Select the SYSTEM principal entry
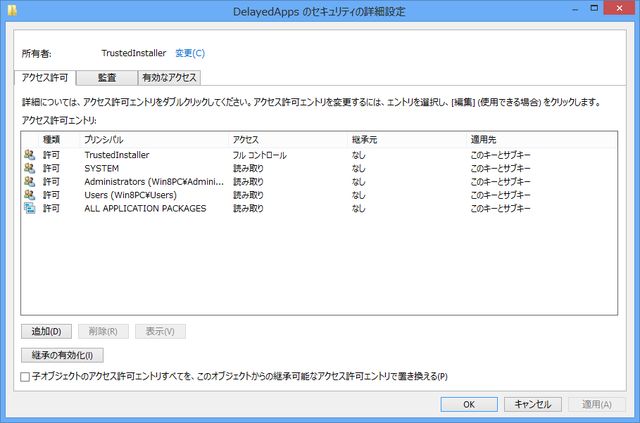This screenshot has width=640, height=423. point(102,168)
